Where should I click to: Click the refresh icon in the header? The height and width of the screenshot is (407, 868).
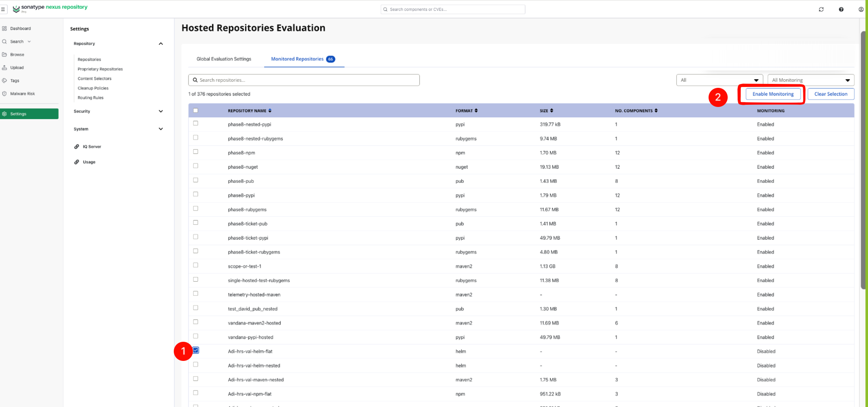click(821, 9)
